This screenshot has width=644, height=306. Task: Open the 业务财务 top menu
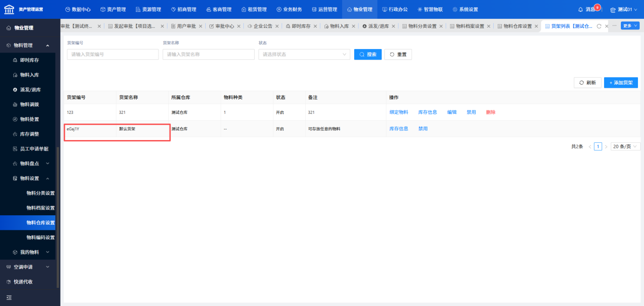click(289, 9)
